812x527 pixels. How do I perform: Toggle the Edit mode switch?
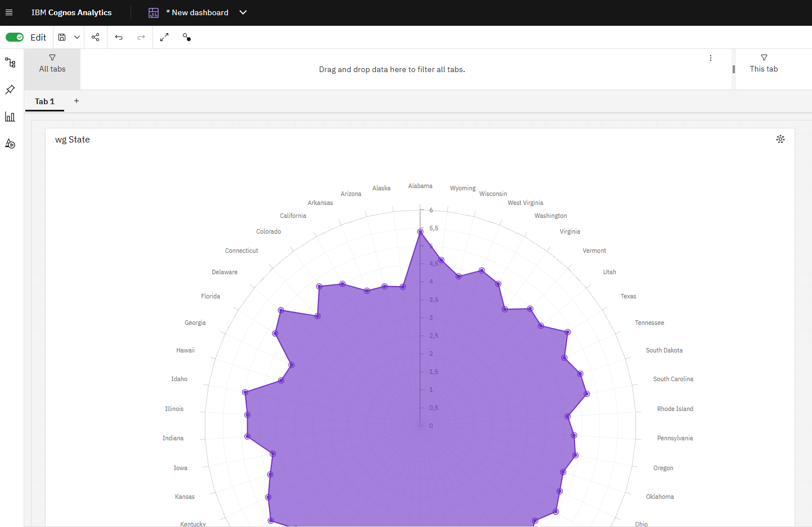tap(15, 37)
